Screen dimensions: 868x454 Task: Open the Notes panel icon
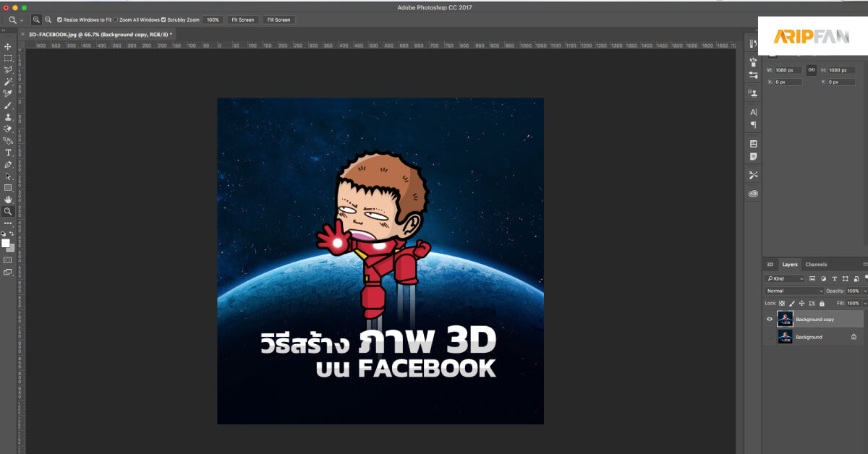(x=753, y=156)
